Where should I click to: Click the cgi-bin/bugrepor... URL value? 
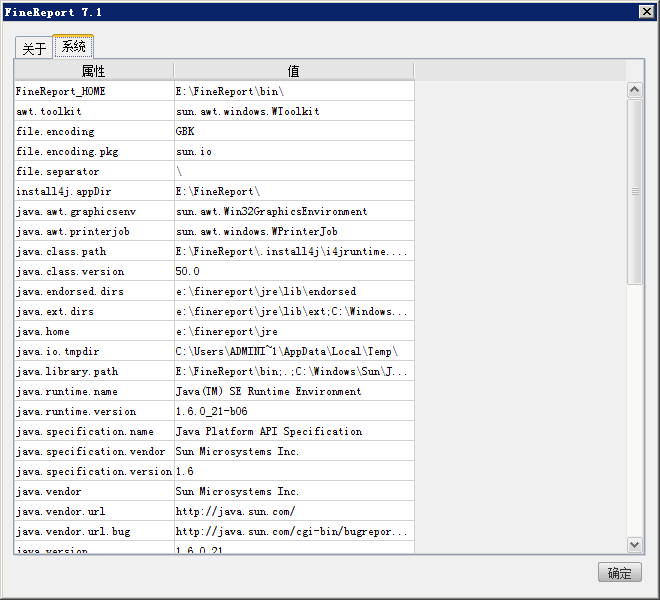(294, 531)
